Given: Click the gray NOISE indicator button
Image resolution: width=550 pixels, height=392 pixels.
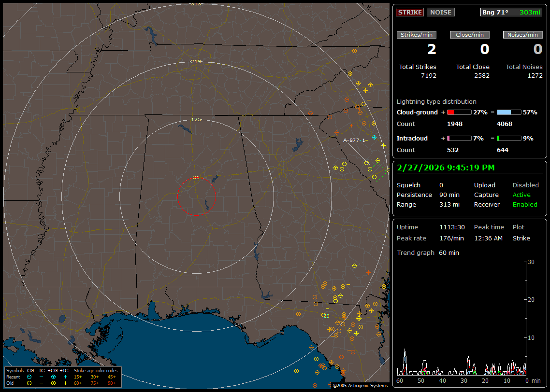Looking at the screenshot, I should tap(440, 12).
